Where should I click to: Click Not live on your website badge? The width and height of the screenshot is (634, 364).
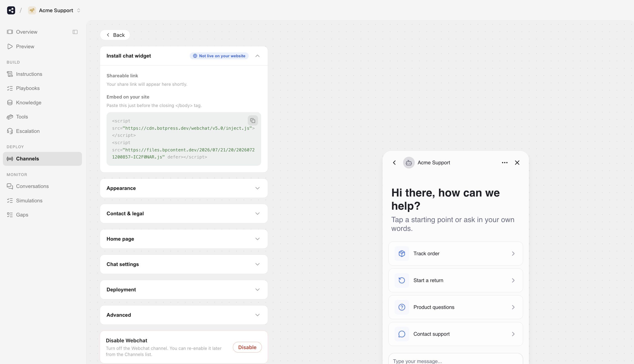pyautogui.click(x=219, y=56)
